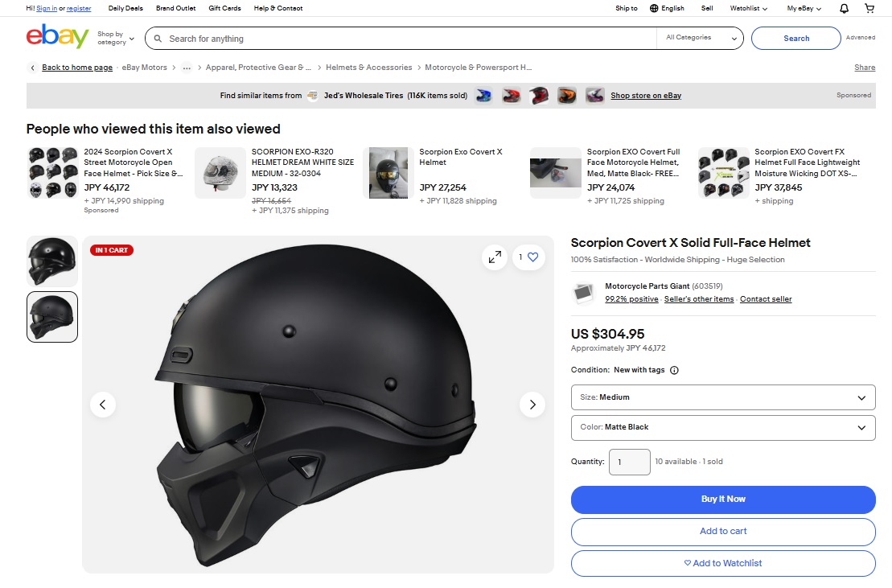Screen dimensions: 892x588
Task: Click Motorcycle Parts Giant seller name
Action: coord(647,286)
